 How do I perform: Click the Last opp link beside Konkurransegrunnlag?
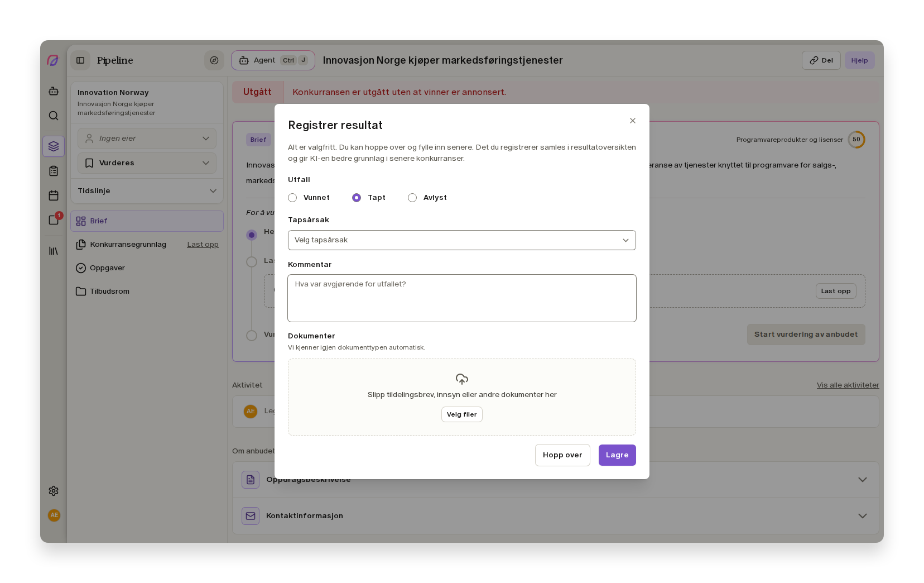(x=203, y=245)
